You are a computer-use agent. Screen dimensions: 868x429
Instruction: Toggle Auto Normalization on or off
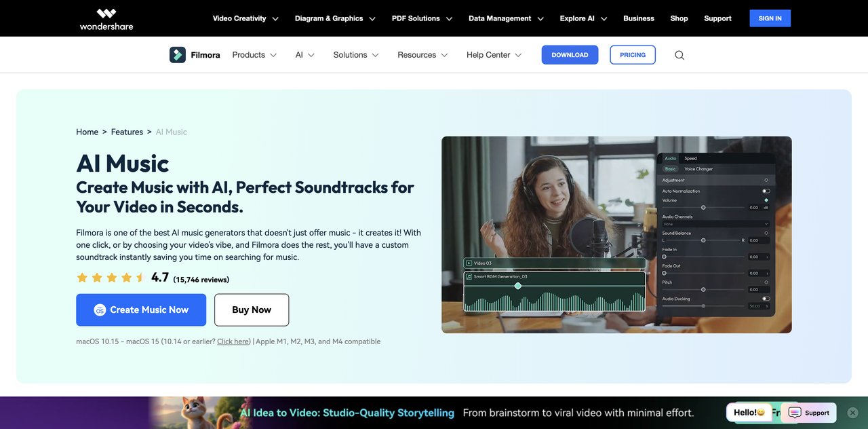click(x=766, y=191)
